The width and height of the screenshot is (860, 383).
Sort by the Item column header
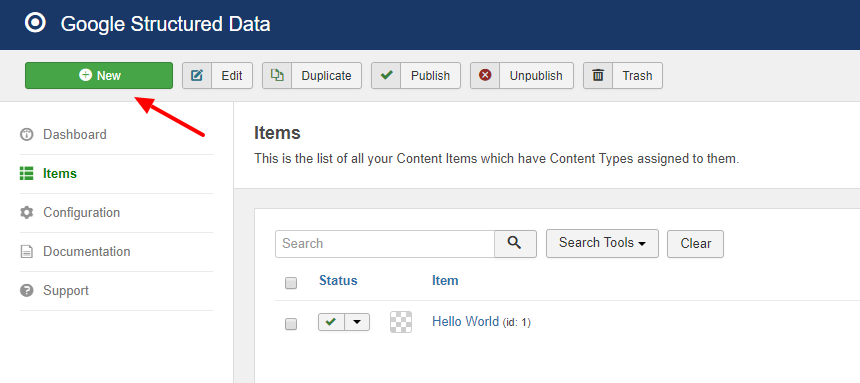coord(445,280)
